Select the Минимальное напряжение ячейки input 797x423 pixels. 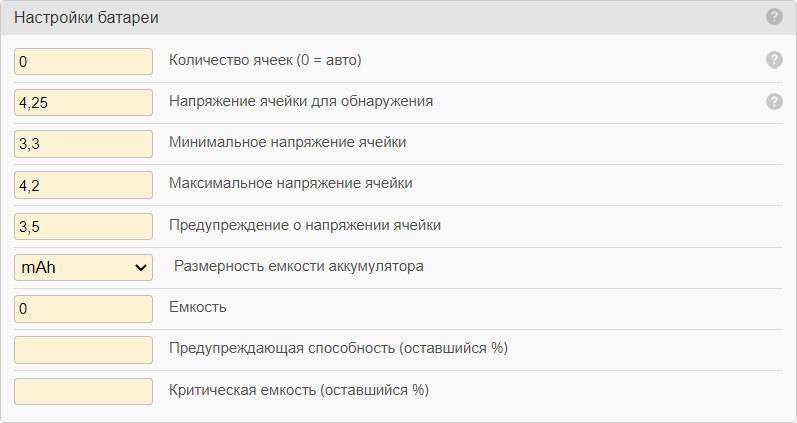(x=83, y=143)
